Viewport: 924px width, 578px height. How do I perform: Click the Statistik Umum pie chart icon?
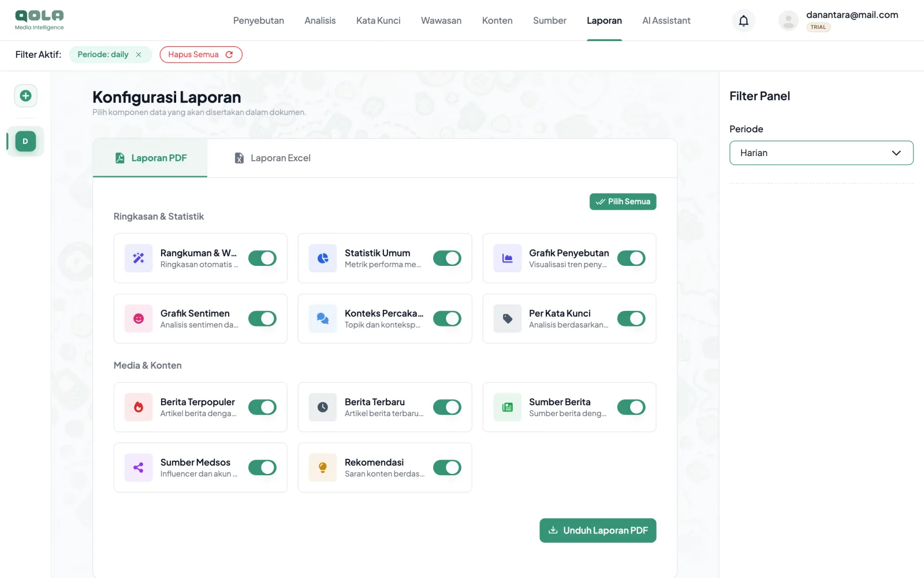point(323,258)
